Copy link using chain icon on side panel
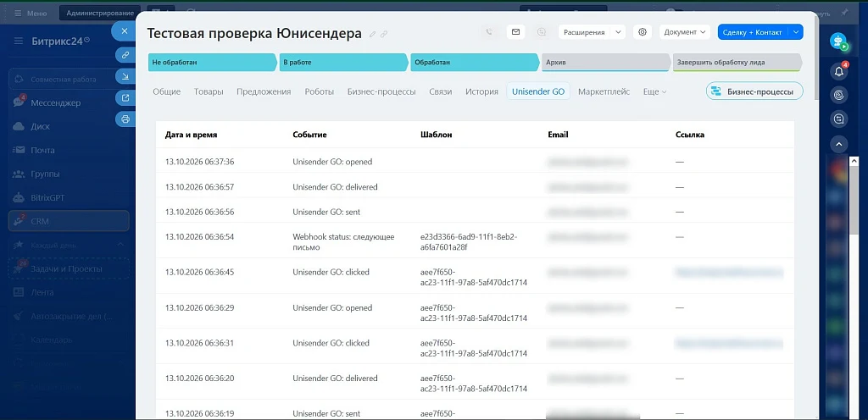The height and width of the screenshot is (420, 868). pyautogui.click(x=125, y=55)
